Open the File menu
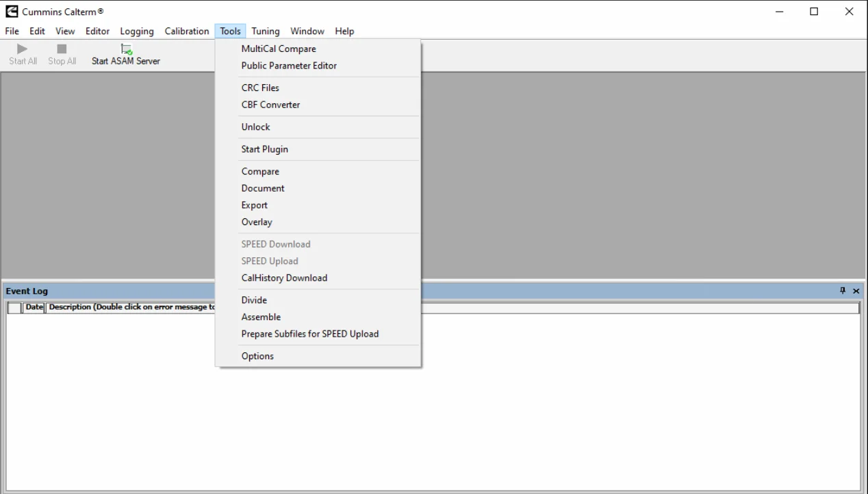The width and height of the screenshot is (868, 494). [x=12, y=31]
